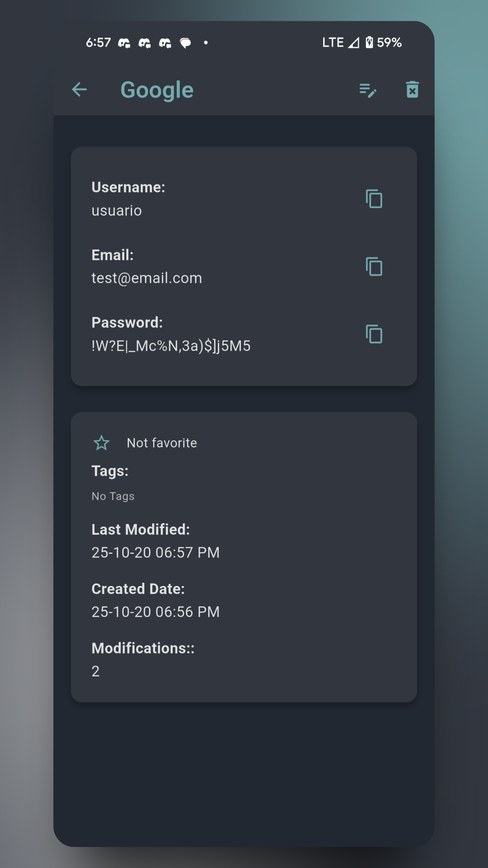The height and width of the screenshot is (868, 488).
Task: Select the Google title text
Action: [157, 90]
